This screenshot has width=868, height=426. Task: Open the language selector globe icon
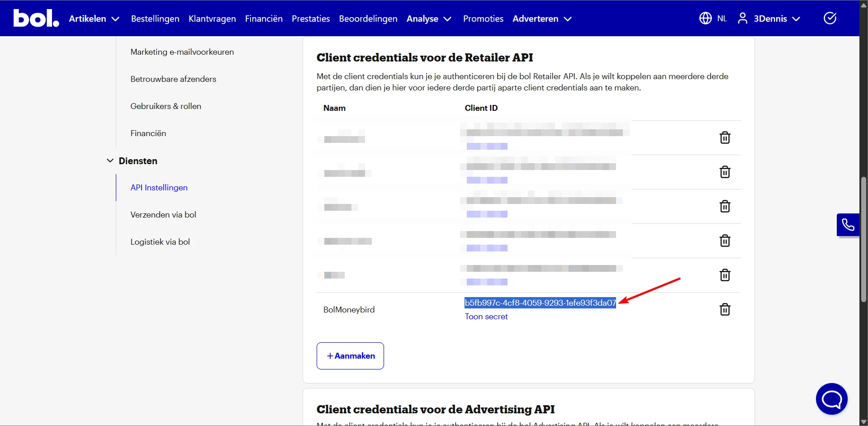tap(705, 18)
